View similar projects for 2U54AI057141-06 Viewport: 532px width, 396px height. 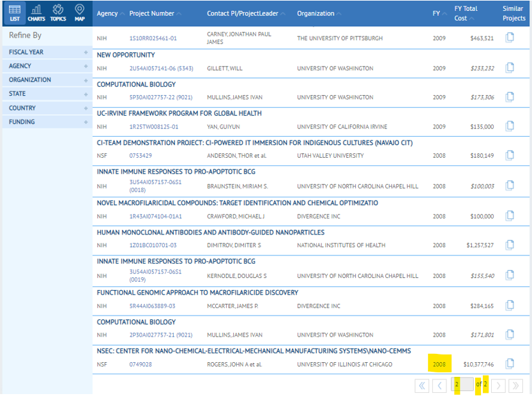pyautogui.click(x=510, y=68)
